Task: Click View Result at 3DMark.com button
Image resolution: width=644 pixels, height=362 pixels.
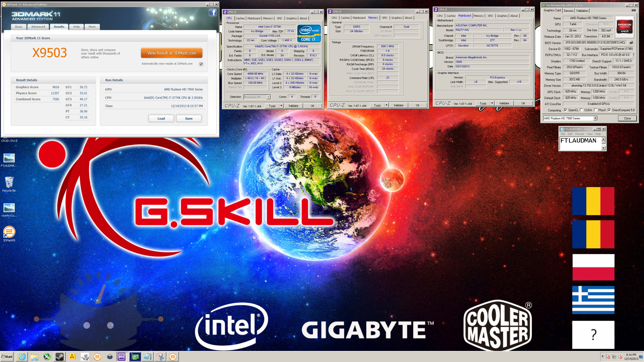Action: pyautogui.click(x=172, y=53)
